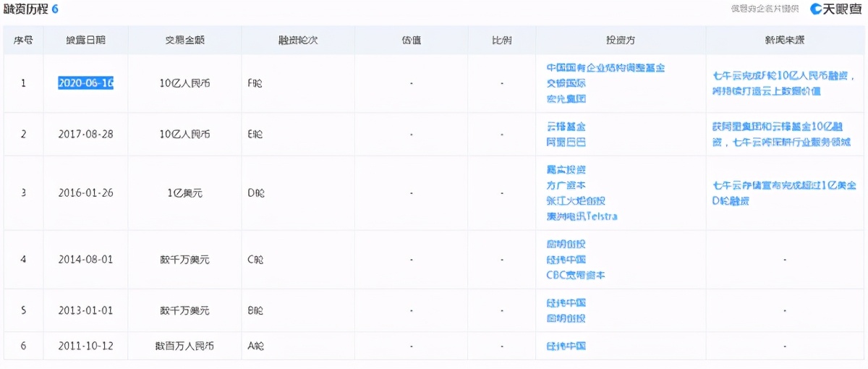This screenshot has height=369, width=868.
Task: Open 经纬中国 in the 2013-01-01 row
Action: [566, 302]
